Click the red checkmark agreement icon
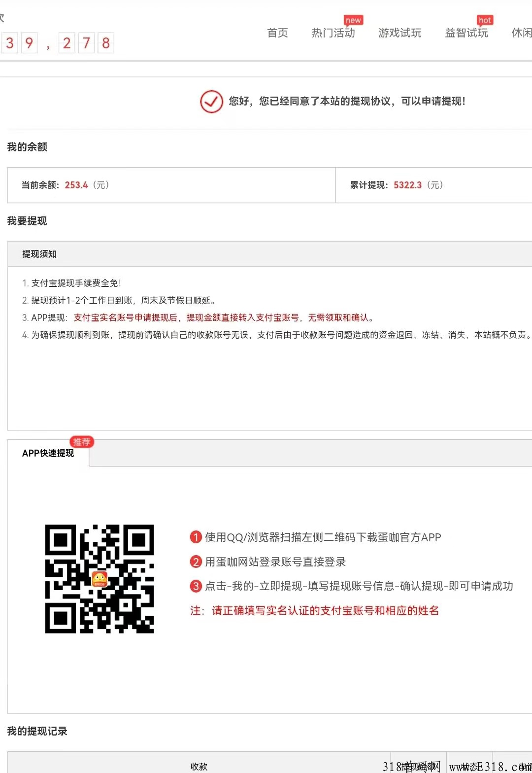The height and width of the screenshot is (773, 532). tap(211, 102)
